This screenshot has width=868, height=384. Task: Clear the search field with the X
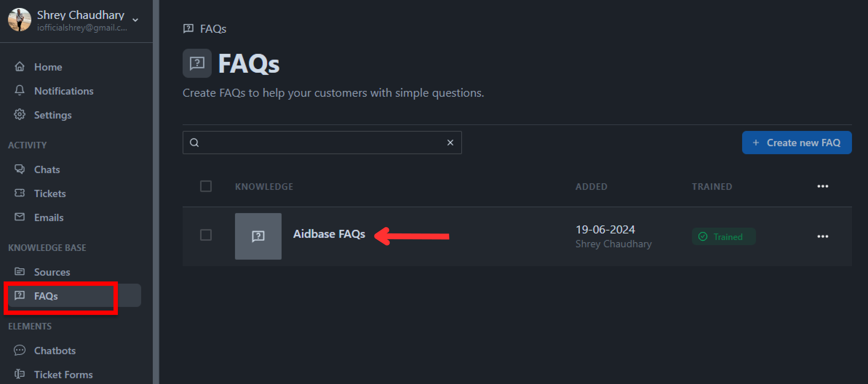[450, 143]
